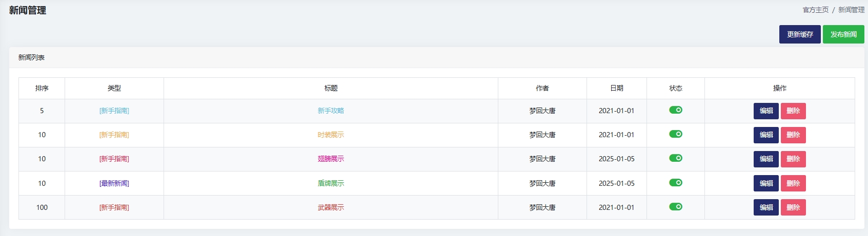The width and height of the screenshot is (868, 236).
Task: Edit the 新手攻略 news entry
Action: pos(766,111)
